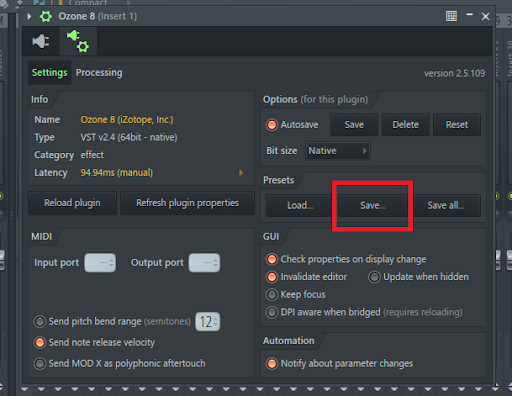
Task: Click the Reload plugin button
Action: coord(72,203)
